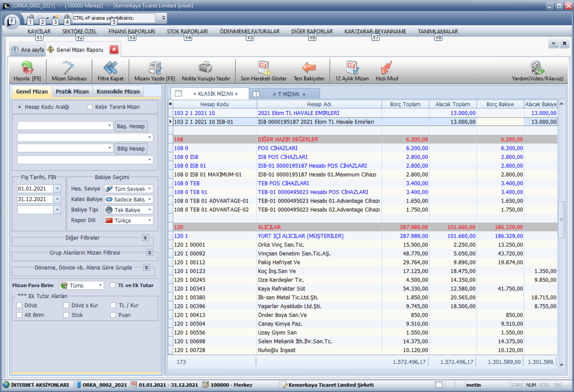Sort by Borç Toplam column header
574x392 pixels.
click(405, 104)
